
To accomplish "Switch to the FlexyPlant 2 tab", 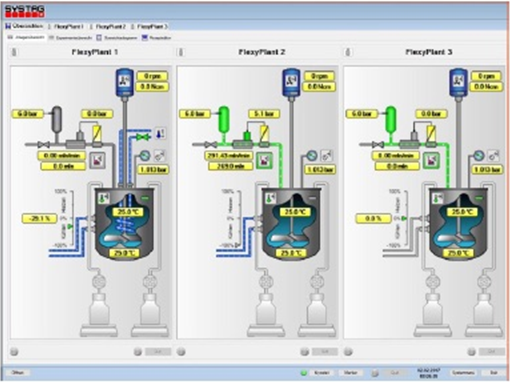I will (x=111, y=26).
